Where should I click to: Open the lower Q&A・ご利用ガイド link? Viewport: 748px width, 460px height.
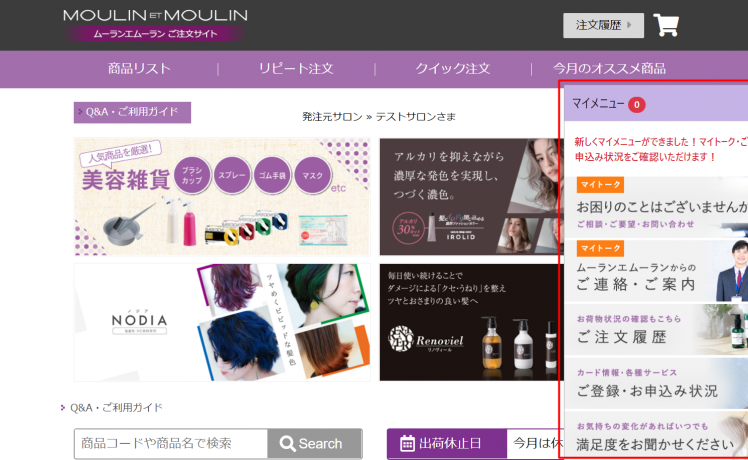(x=116, y=408)
